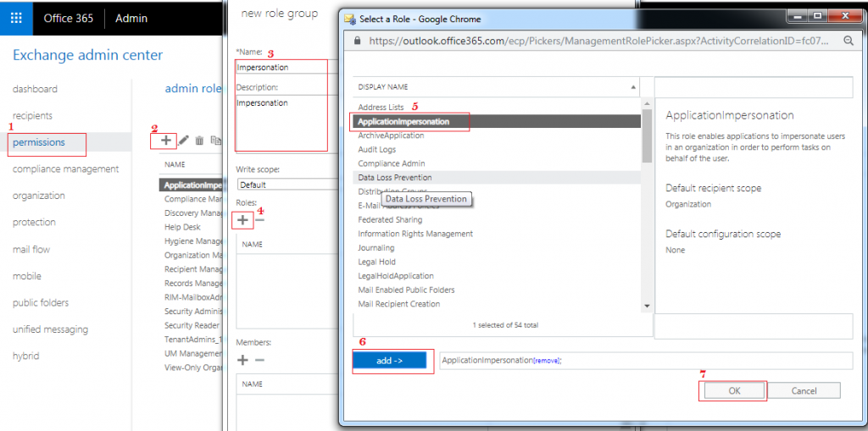
Task: Select the Security Reader role group
Action: click(x=191, y=325)
